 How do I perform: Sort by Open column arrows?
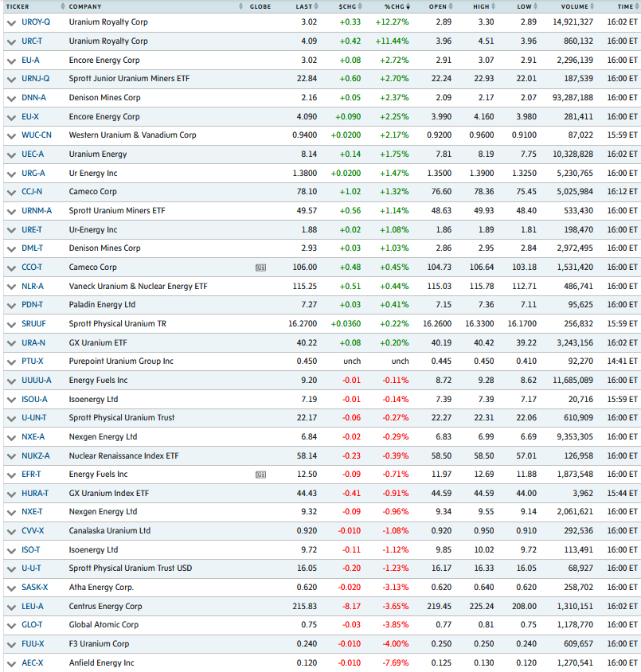coord(451,6)
